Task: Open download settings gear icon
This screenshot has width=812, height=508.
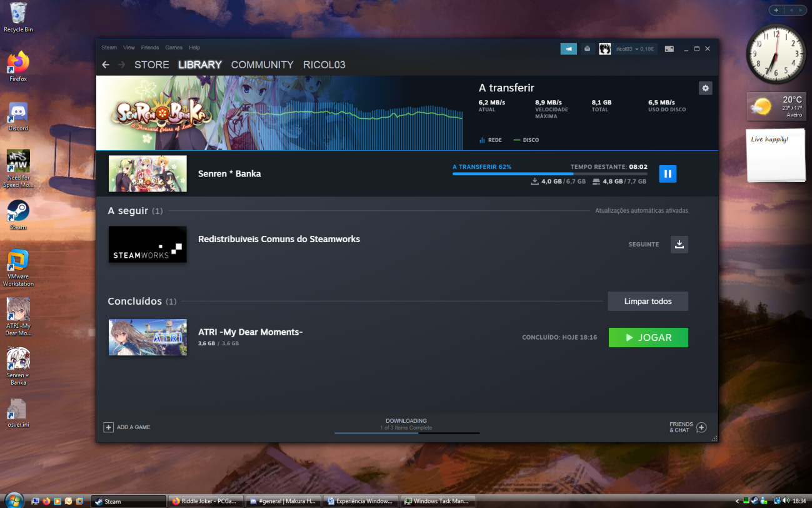Action: [x=706, y=88]
